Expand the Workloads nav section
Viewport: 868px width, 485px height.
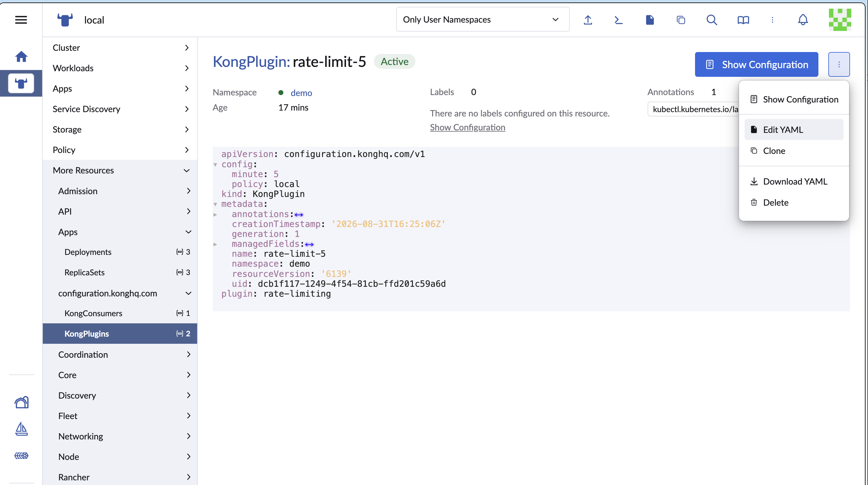click(x=120, y=68)
